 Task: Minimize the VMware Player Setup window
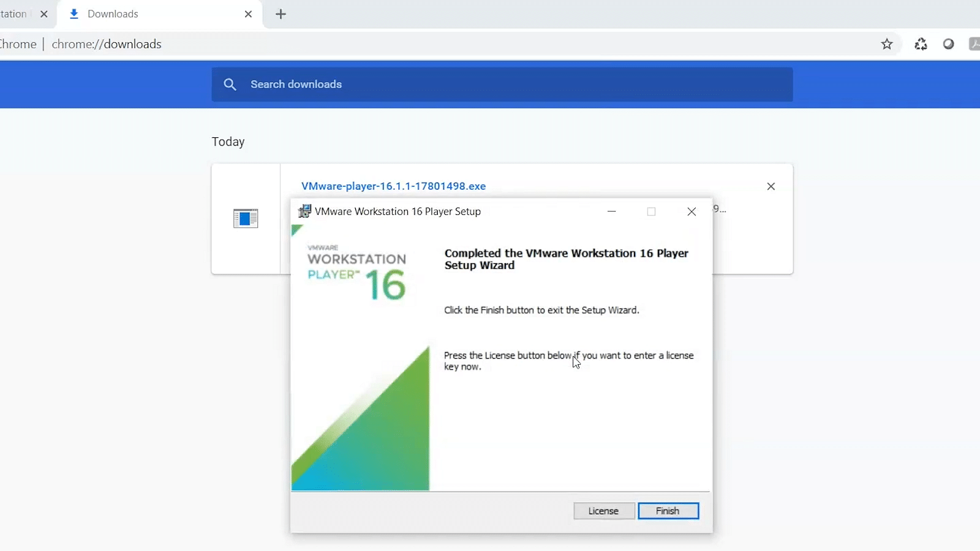click(x=611, y=211)
